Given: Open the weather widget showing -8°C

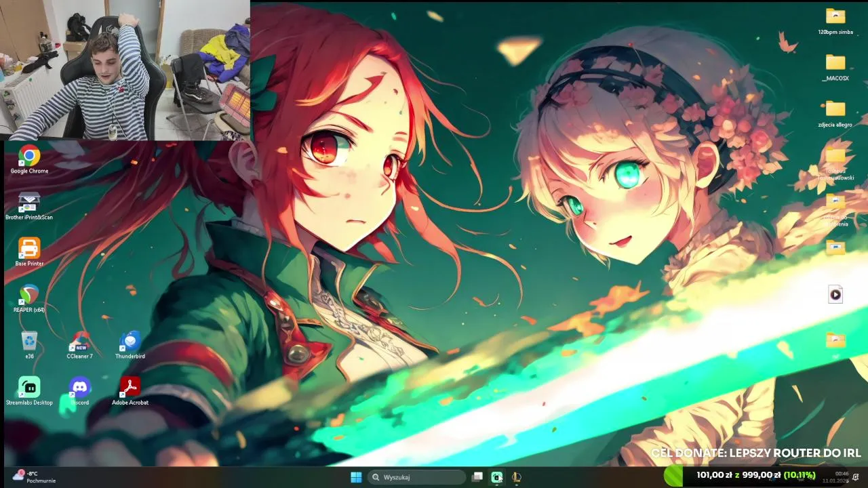Looking at the screenshot, I should (x=35, y=477).
